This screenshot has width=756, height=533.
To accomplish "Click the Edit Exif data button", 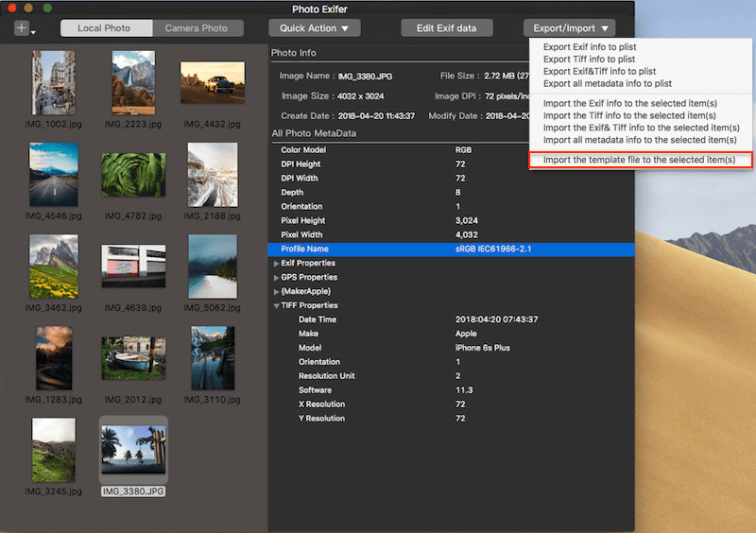I will (x=446, y=28).
